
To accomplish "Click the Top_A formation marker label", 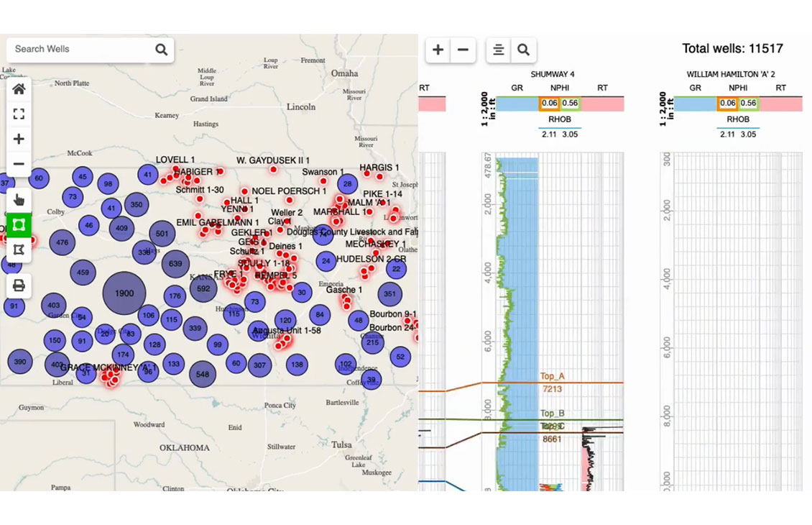I will coord(553,376).
